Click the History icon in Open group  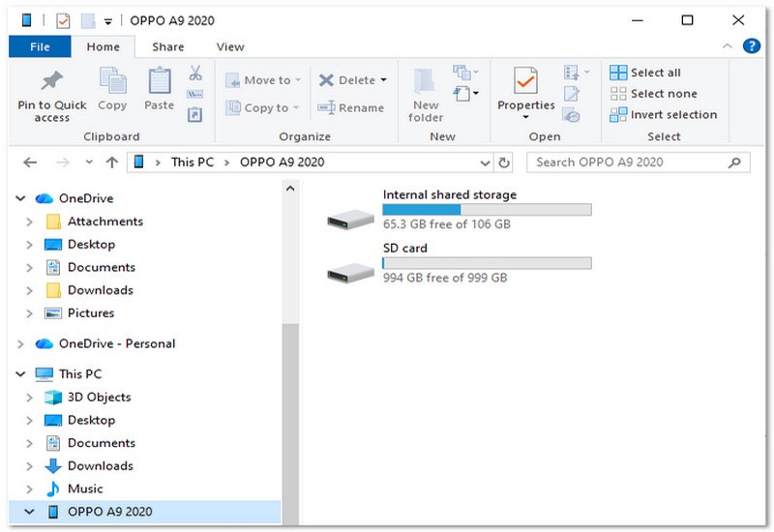point(571,115)
